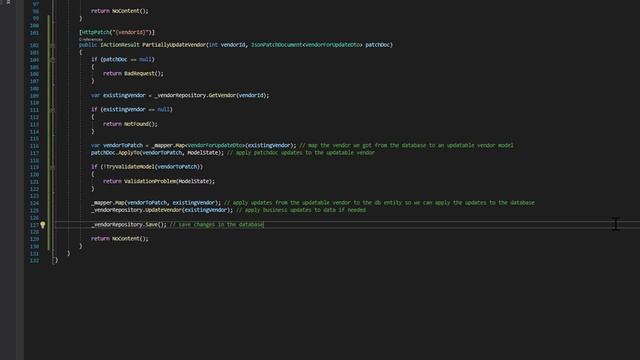Click the IActionResult return type on line 102

click(120, 45)
